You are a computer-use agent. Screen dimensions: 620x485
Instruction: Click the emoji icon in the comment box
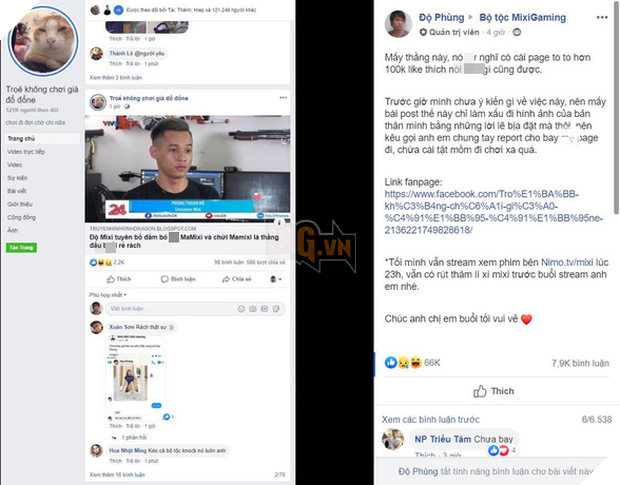tap(241, 309)
